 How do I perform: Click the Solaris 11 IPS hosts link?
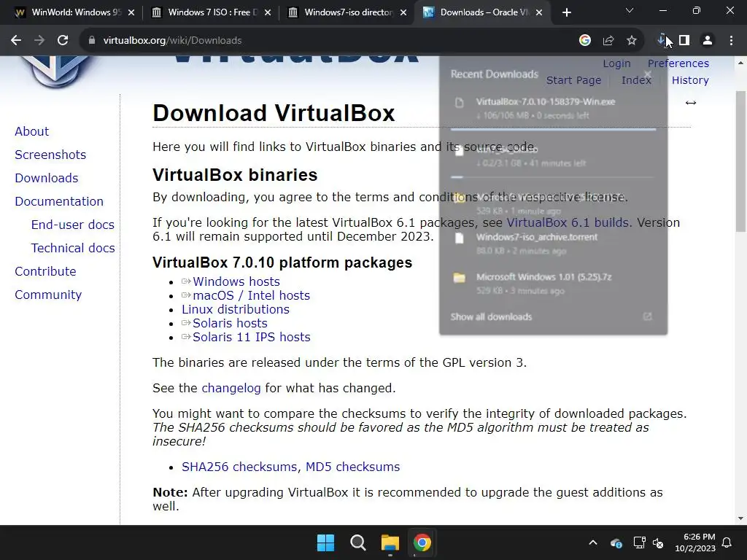point(251,337)
